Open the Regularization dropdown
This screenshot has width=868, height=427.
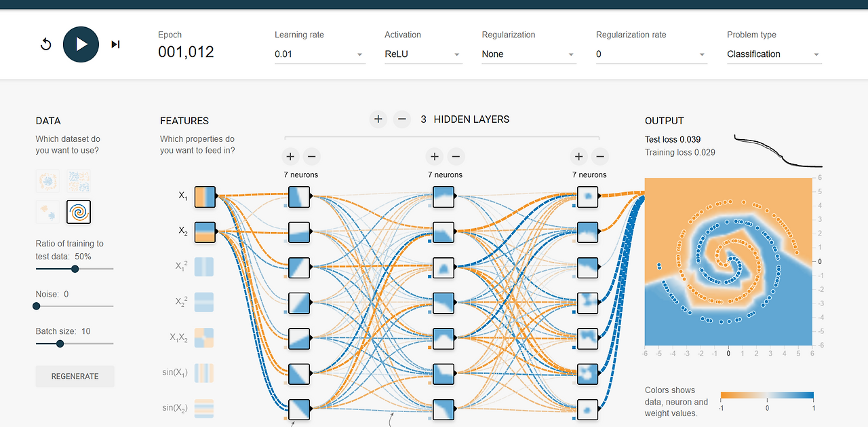[528, 54]
